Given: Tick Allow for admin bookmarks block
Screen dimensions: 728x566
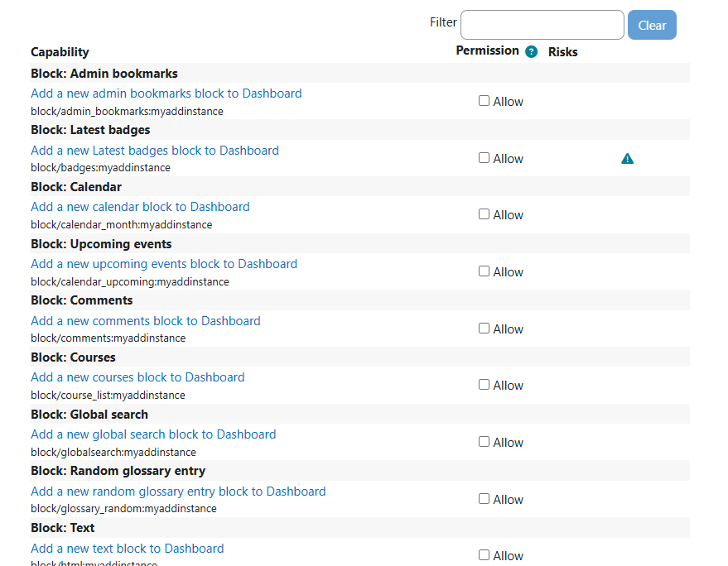Looking at the screenshot, I should click(485, 101).
